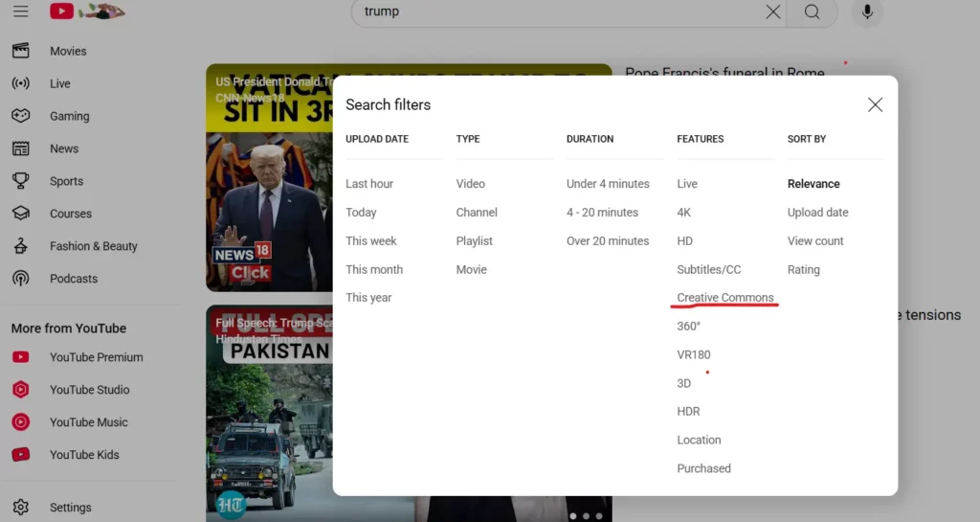980x522 pixels.
Task: Pick Under 4 minutes duration
Action: (607, 184)
